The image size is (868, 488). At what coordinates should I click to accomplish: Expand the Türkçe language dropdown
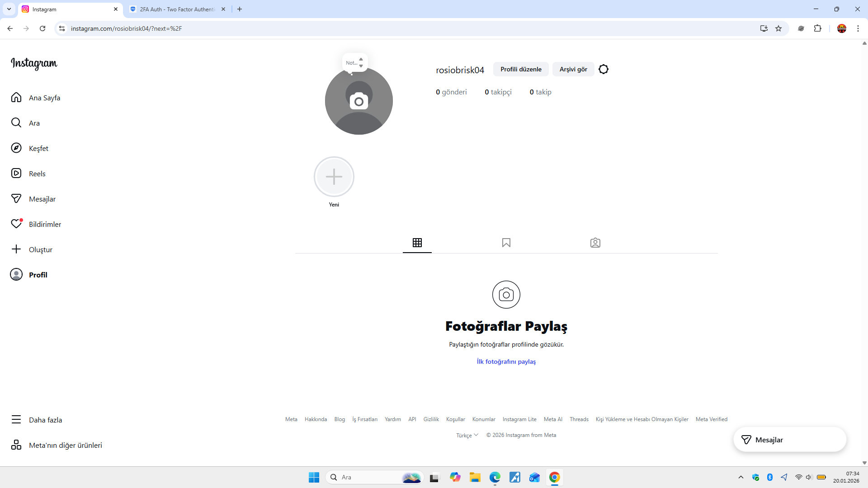pos(467,435)
